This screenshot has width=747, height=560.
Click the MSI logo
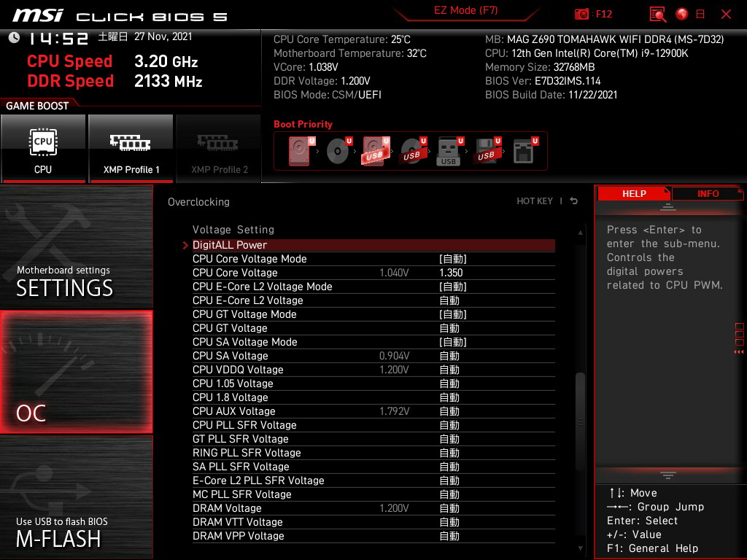[38, 16]
